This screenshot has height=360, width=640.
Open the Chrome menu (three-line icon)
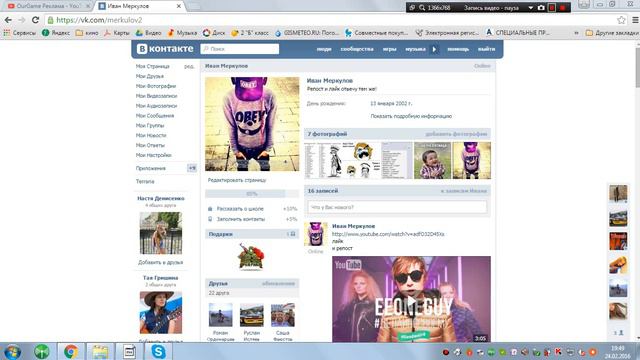coord(635,20)
